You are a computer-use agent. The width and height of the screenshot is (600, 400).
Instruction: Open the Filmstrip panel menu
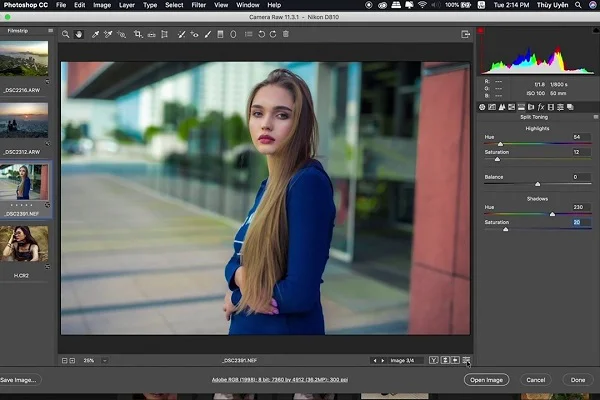51,31
